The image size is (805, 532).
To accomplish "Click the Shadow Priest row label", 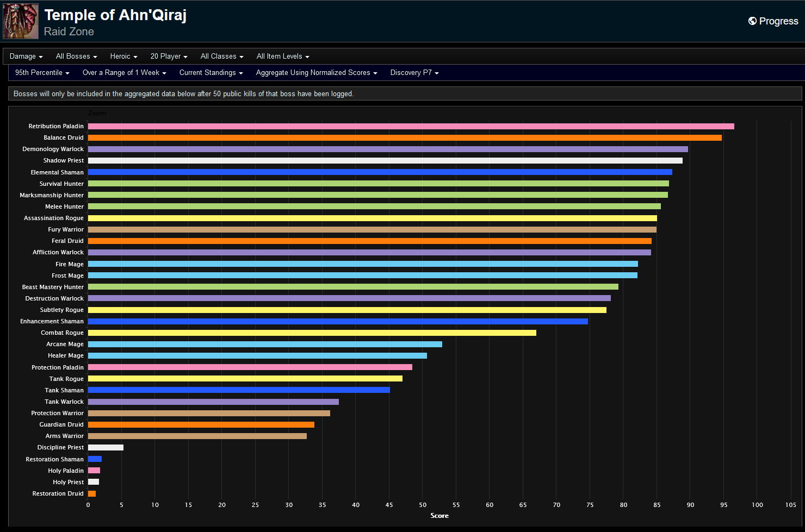I will [63, 160].
